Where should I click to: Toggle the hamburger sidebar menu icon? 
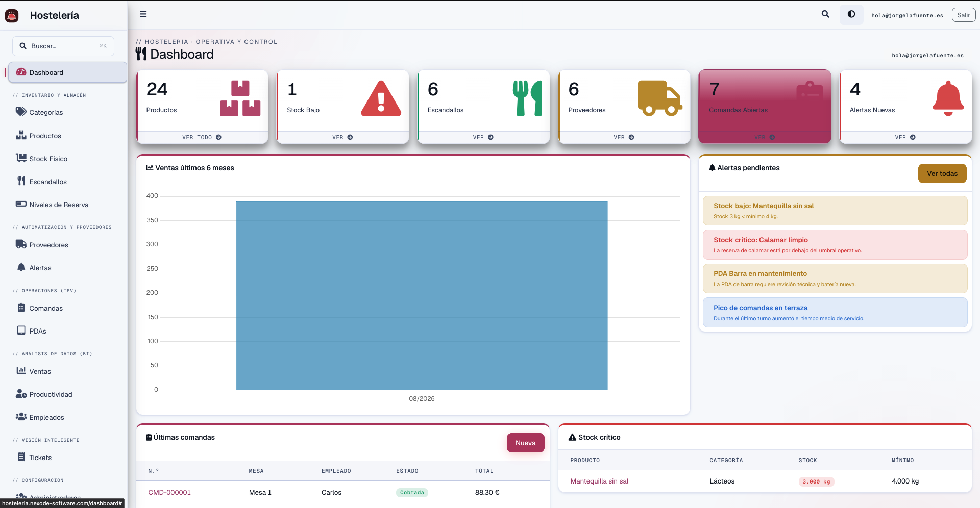point(143,14)
